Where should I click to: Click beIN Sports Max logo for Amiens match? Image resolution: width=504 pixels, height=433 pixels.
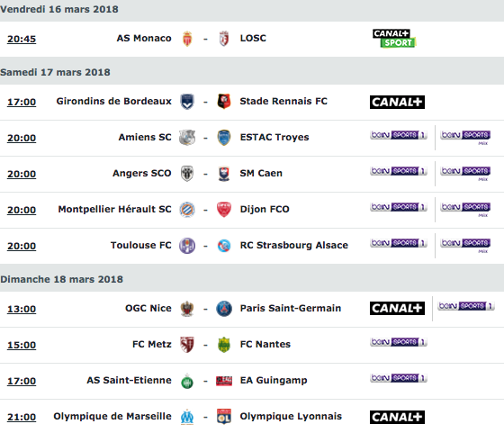465,138
